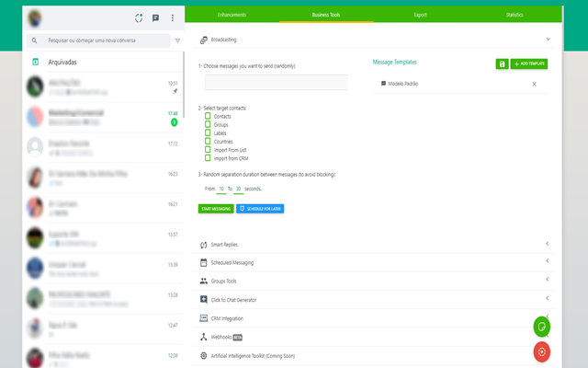This screenshot has width=588, height=368.
Task: Click the red floating support button
Action: click(542, 351)
